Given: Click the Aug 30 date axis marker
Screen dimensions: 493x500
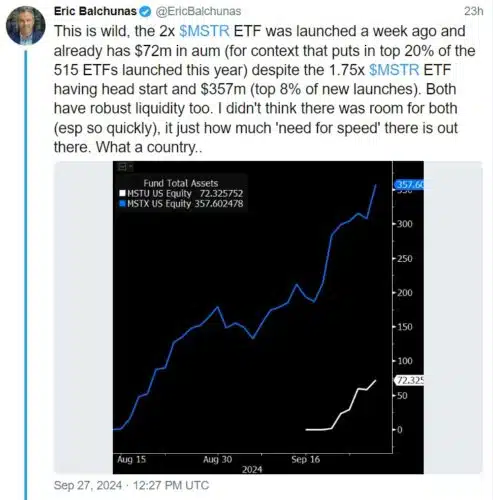Looking at the screenshot, I should coord(217,459).
